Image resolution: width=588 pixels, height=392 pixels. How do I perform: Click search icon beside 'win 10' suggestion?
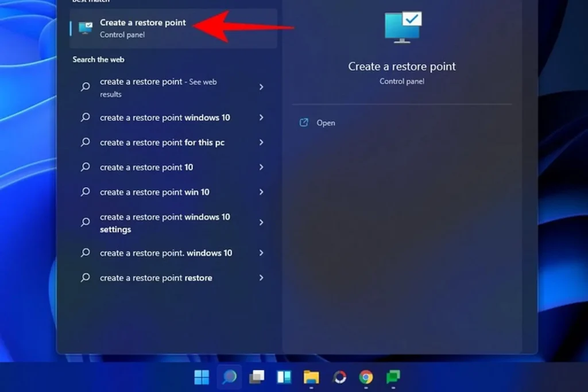(x=85, y=192)
